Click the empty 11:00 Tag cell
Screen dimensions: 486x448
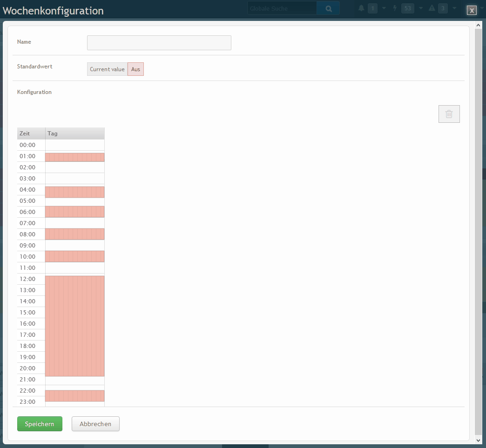[74, 267]
